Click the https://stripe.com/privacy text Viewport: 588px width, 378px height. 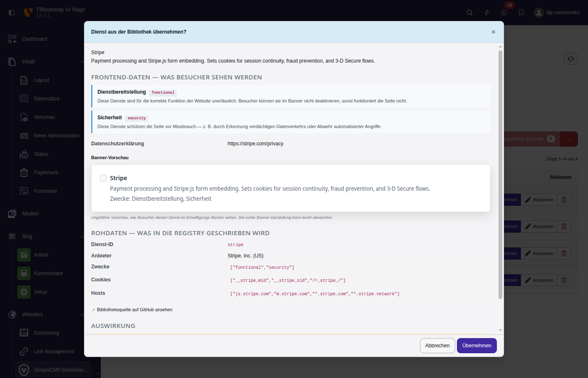pyautogui.click(x=255, y=144)
